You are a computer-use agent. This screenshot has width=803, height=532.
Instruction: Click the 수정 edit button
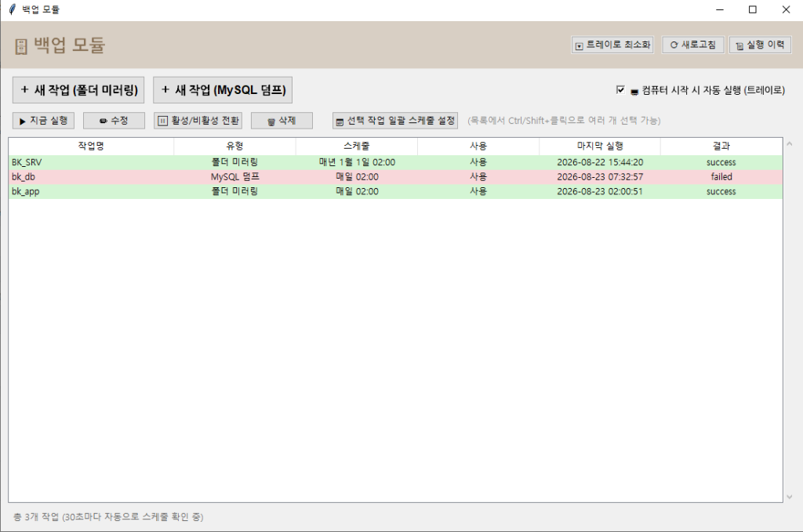coord(114,121)
